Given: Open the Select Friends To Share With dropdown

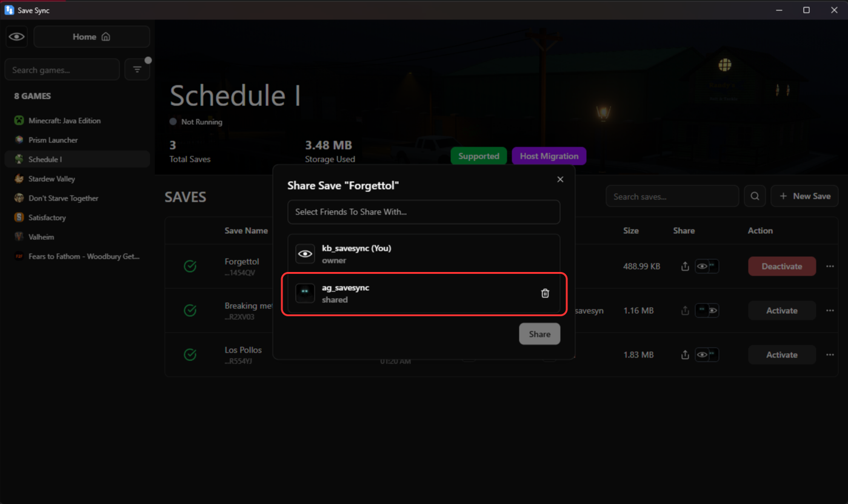Looking at the screenshot, I should (x=424, y=212).
